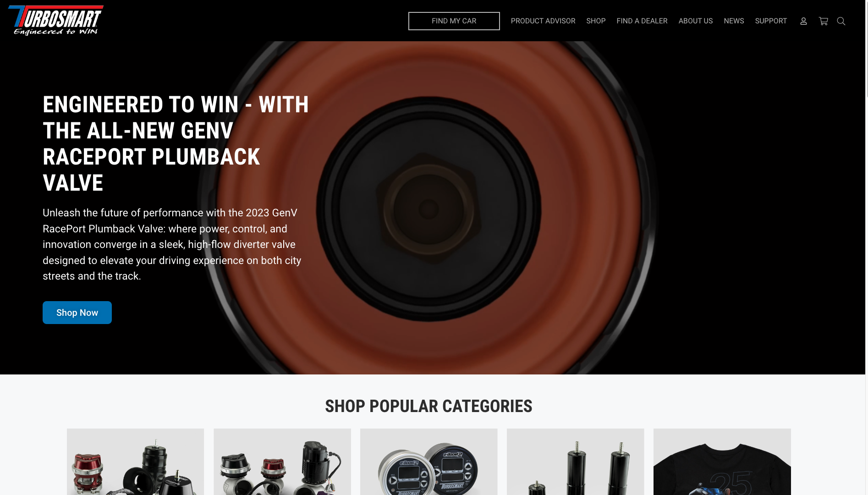Screen dimensions: 868x495
Task: Open the Support menu
Action: point(770,21)
